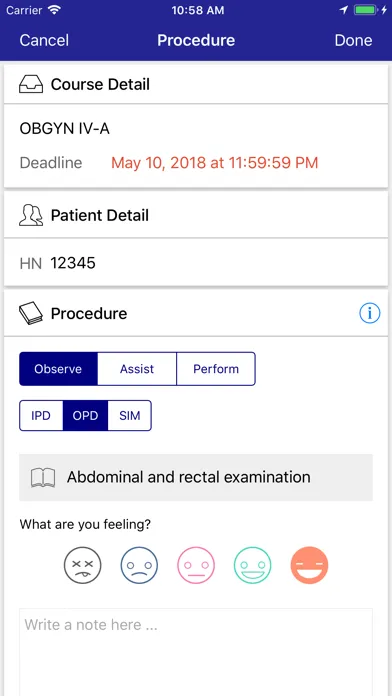Select SIM setting segment
This screenshot has height=696, width=392.
(x=130, y=415)
